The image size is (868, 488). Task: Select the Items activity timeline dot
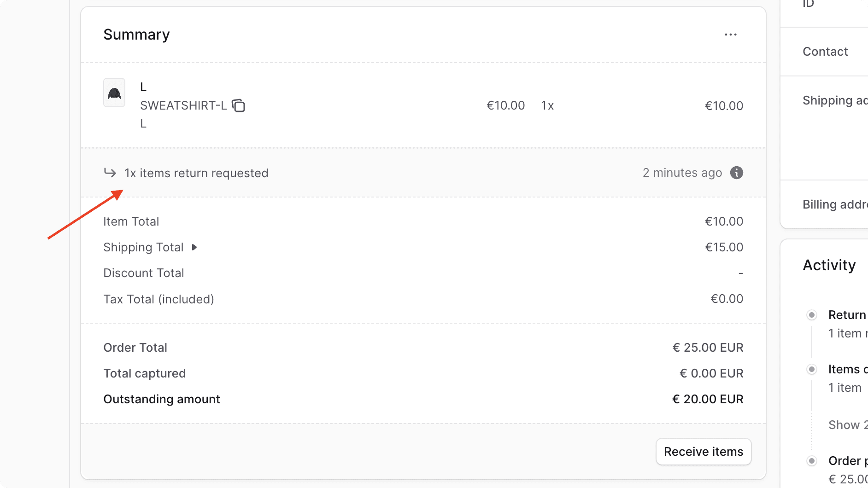811,369
